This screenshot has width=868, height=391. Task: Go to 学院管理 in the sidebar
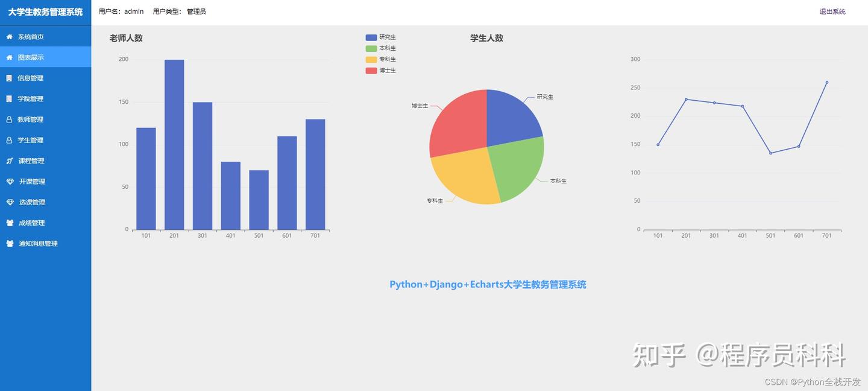coord(46,98)
